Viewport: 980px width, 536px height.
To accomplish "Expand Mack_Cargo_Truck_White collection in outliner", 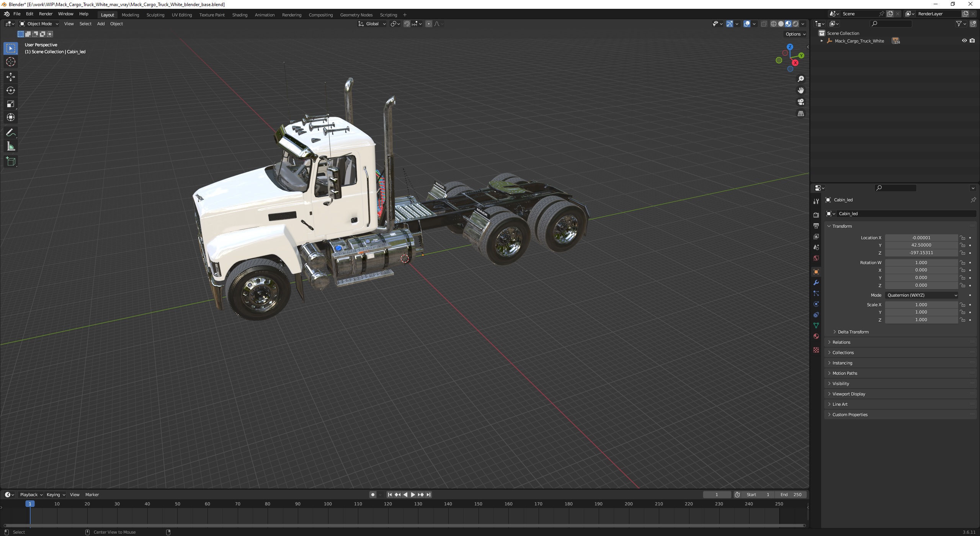I will coord(822,41).
